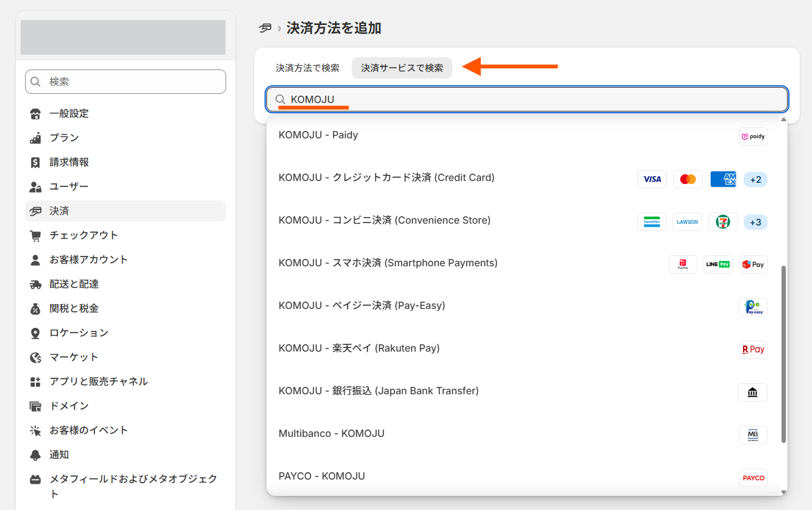Image resolution: width=812 pixels, height=510 pixels.
Task: Click the VISA card logo
Action: 652,179
